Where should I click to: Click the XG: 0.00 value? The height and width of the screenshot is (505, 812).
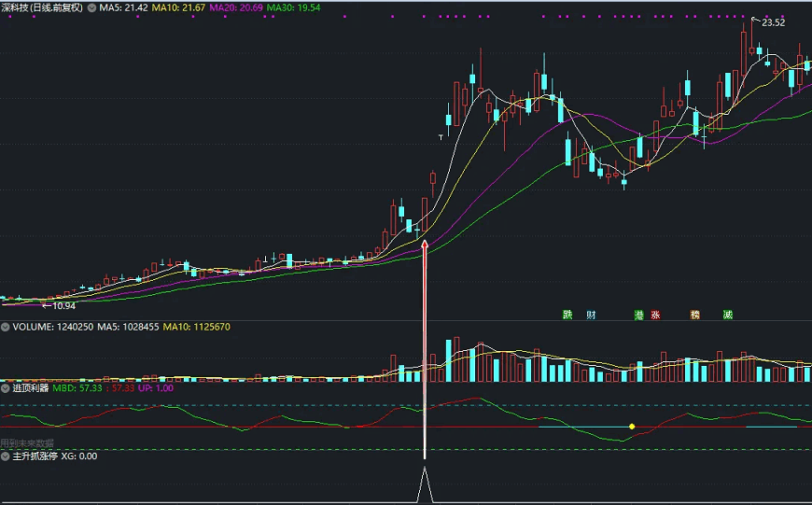(x=78, y=456)
